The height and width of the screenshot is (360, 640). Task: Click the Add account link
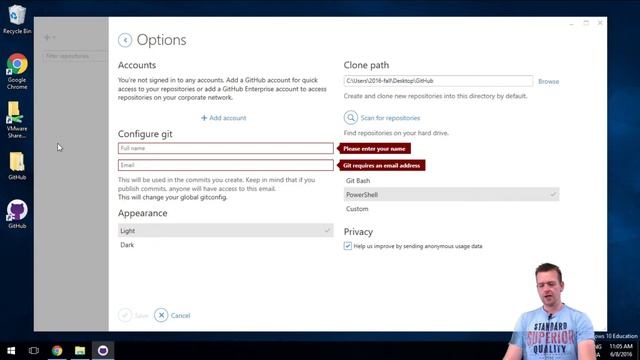tap(224, 118)
